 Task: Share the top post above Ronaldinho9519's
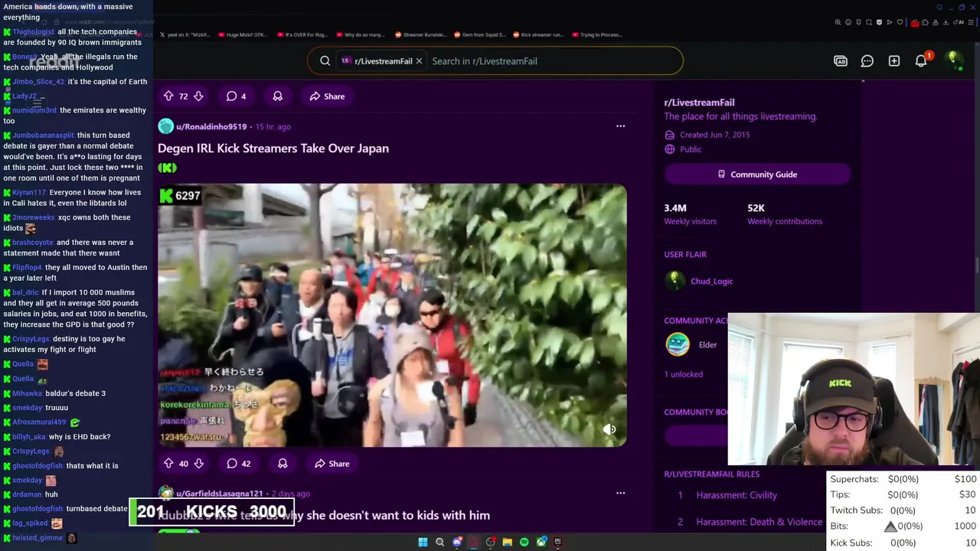tap(327, 96)
